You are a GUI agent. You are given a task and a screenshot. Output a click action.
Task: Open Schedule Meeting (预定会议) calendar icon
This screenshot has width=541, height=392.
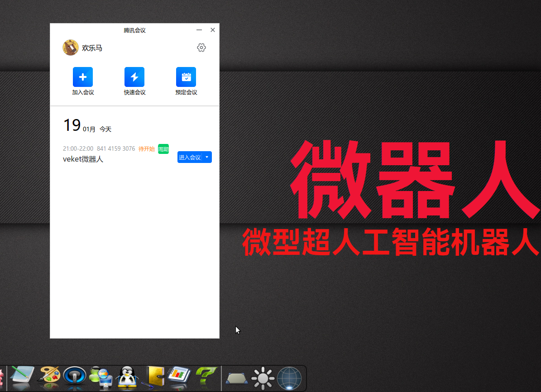click(x=186, y=77)
